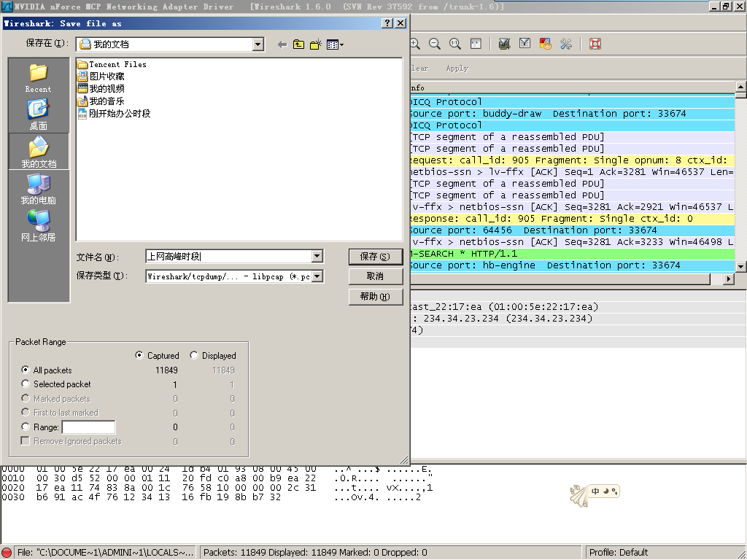Viewport: 747px width, 560px height.
Task: Go up one folder level
Action: pyautogui.click(x=298, y=44)
